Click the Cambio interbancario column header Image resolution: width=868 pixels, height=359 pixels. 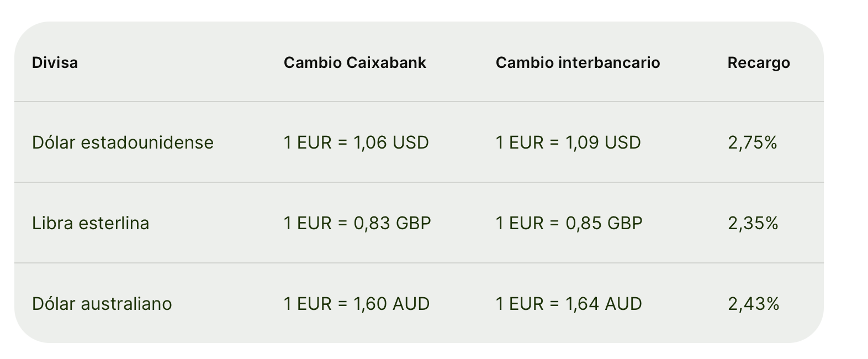pyautogui.click(x=578, y=62)
